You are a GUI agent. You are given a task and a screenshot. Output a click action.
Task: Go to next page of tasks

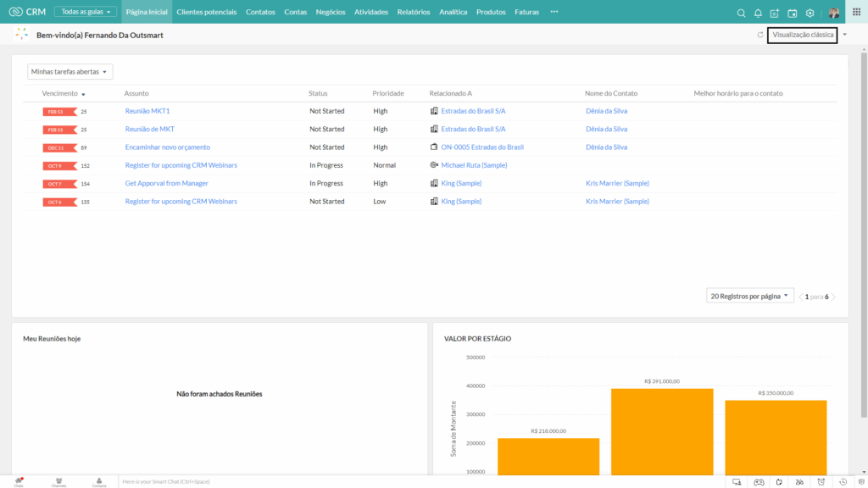pos(833,297)
